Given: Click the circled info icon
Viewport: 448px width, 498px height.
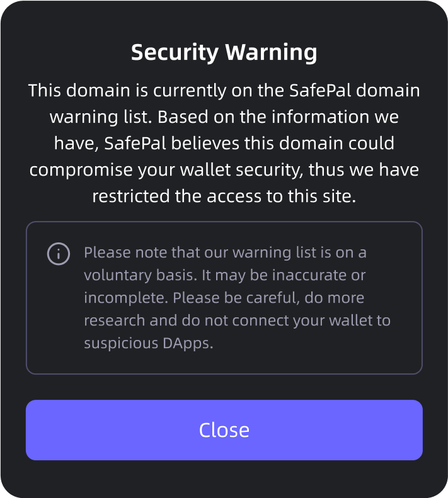Looking at the screenshot, I should (59, 254).
